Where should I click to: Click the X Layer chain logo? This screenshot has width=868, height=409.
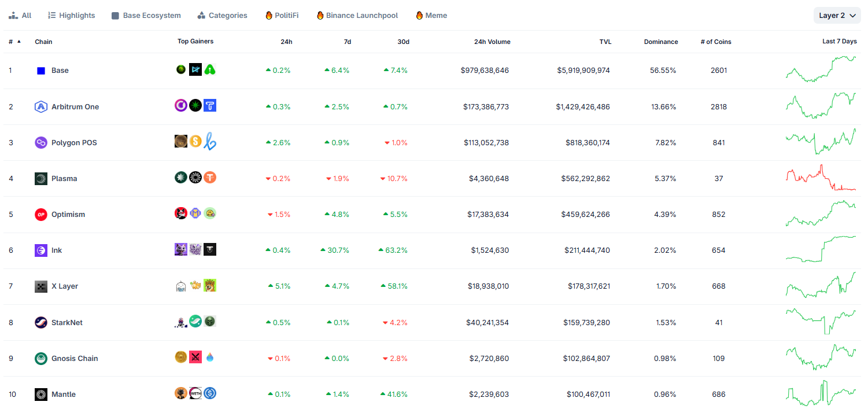41,286
